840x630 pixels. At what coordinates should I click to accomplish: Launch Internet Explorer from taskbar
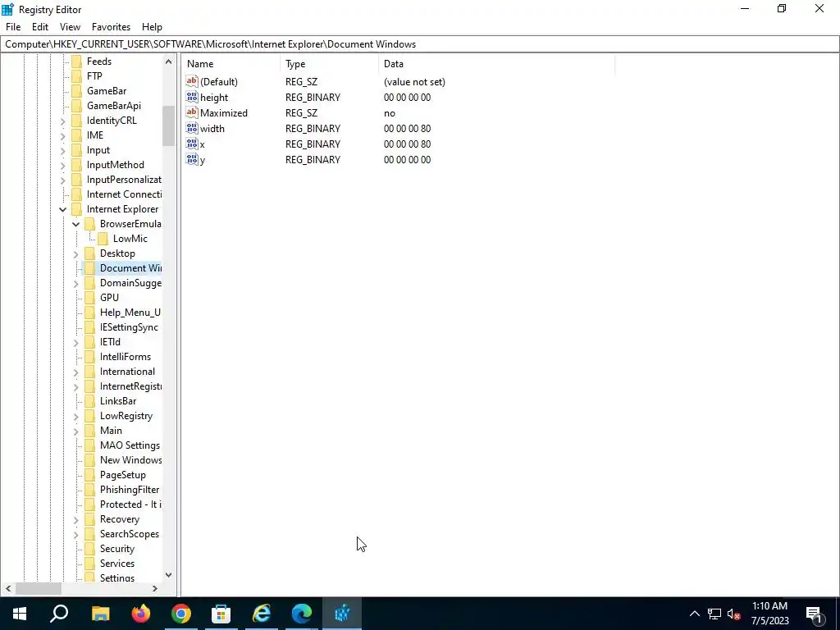point(262,613)
